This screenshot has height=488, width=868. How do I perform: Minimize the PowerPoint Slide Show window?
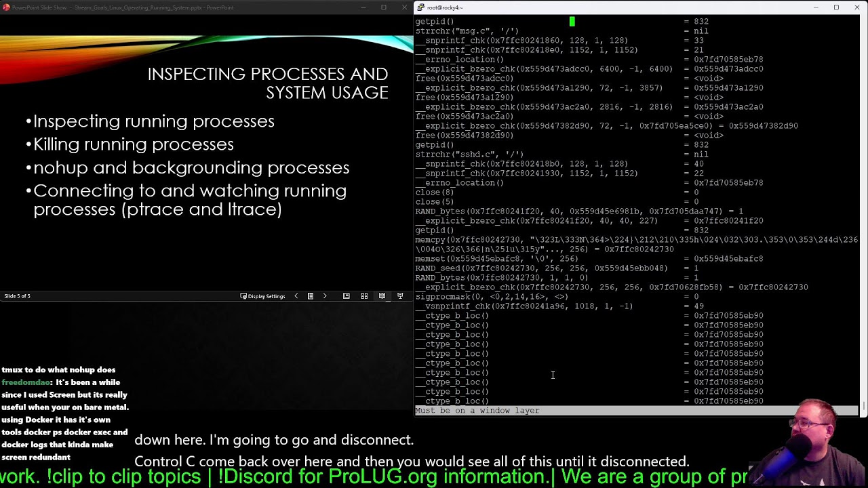tap(363, 7)
